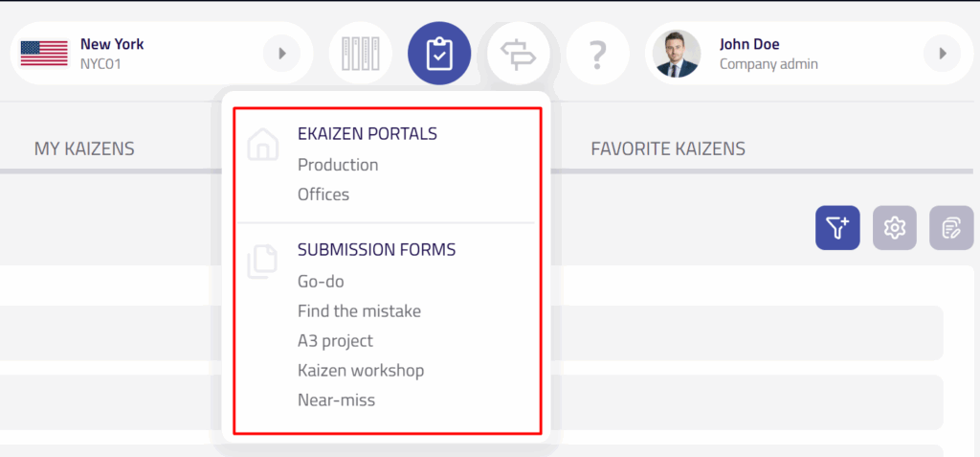Click the United States flag icon
Image resolution: width=980 pixels, height=457 pixels.
(44, 54)
